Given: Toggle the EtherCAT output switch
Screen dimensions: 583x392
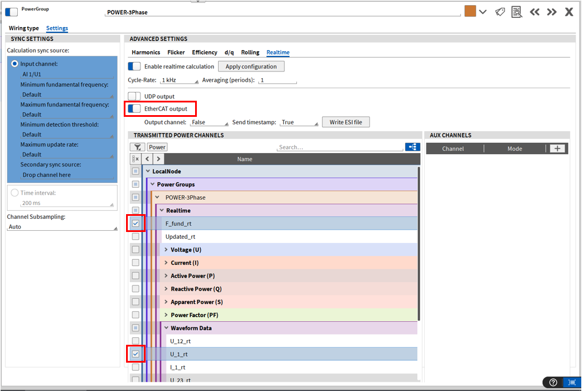Looking at the screenshot, I should (x=134, y=109).
